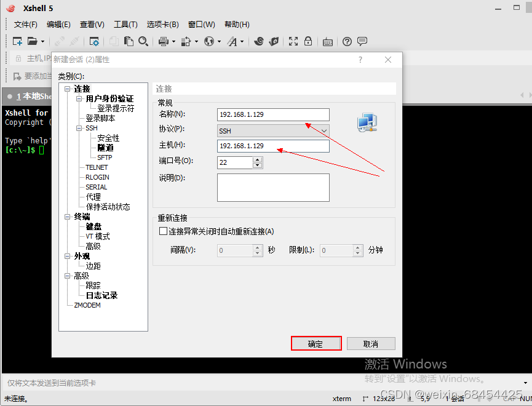Click the Print toolbar icon
Viewport: 532px width, 406px height.
click(x=164, y=41)
